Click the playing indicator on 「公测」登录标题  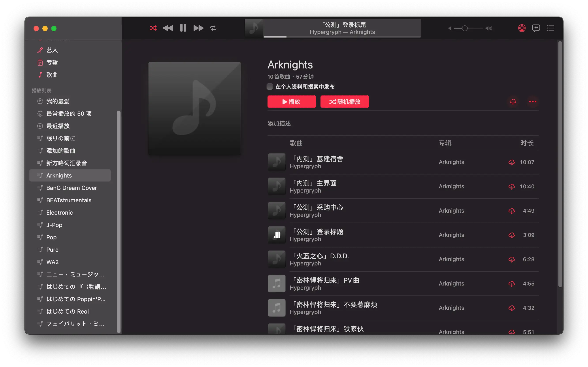(277, 235)
